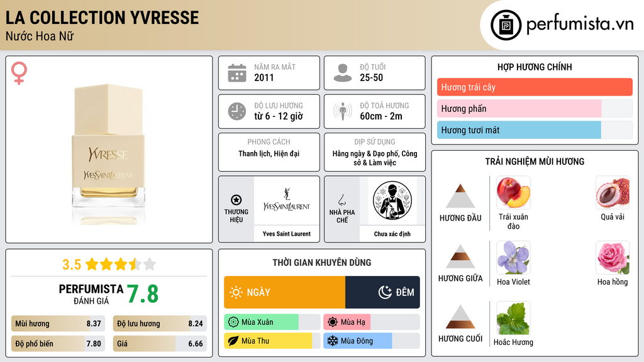The image size is (644, 362).
Task: Click the person icon beside Độ tuổi
Action: tap(343, 73)
